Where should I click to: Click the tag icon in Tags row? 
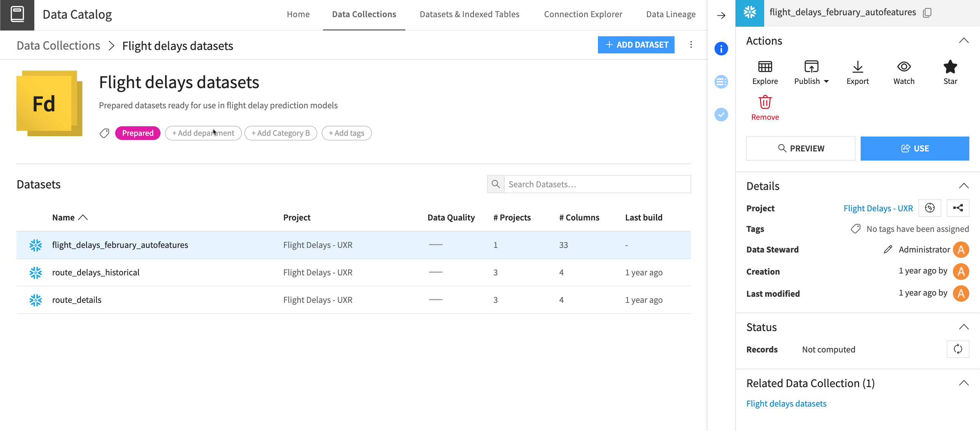point(856,229)
